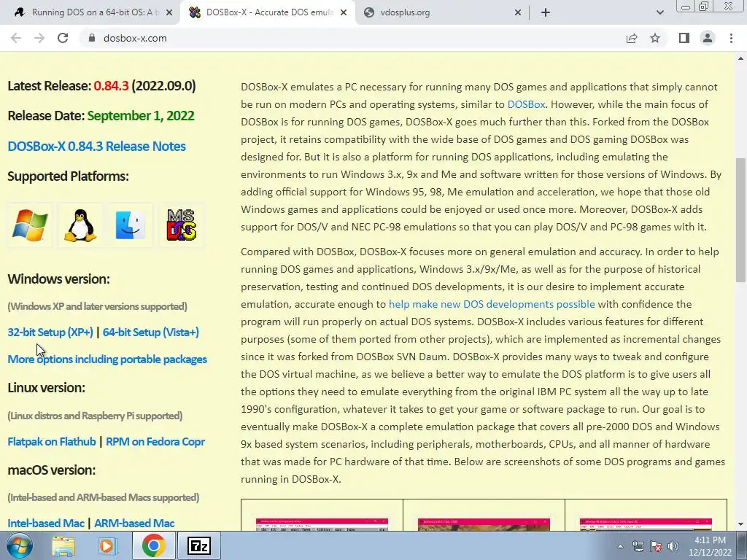747x560 pixels.
Task: Open Chrome side panel icon
Action: tap(684, 38)
